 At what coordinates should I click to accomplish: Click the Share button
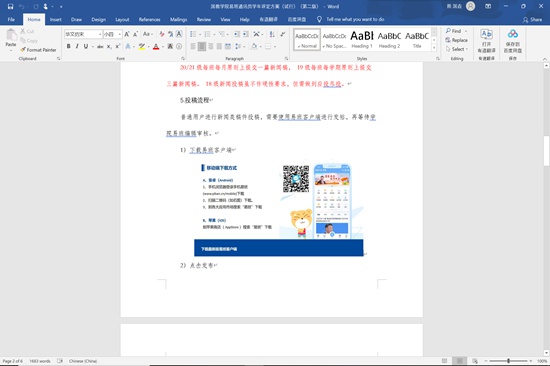click(x=532, y=20)
